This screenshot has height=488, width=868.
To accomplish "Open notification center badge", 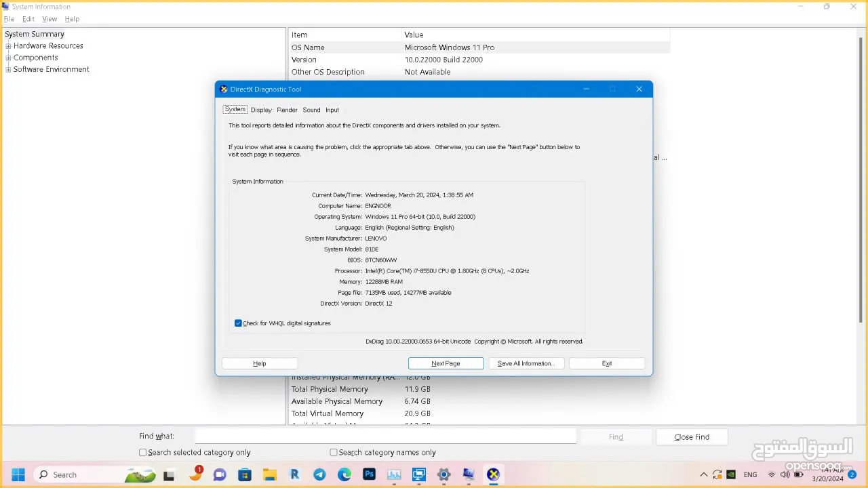I will [x=852, y=474].
